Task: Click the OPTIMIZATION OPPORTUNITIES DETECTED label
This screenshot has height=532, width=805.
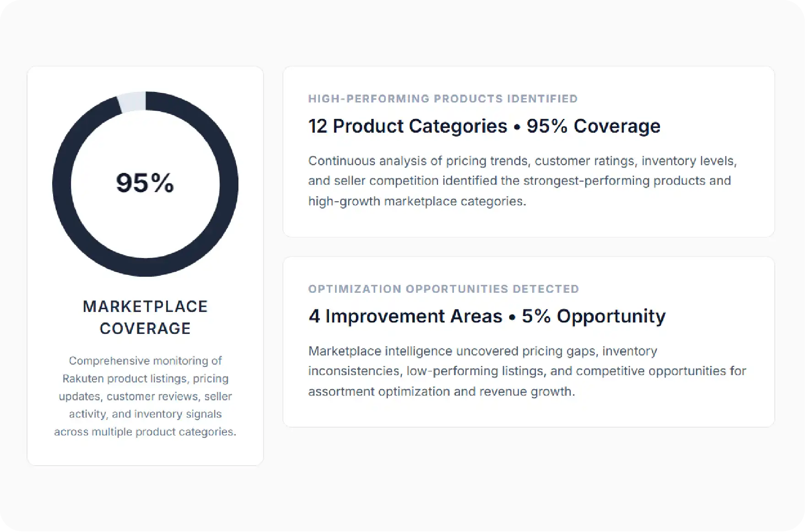Action: [444, 289]
